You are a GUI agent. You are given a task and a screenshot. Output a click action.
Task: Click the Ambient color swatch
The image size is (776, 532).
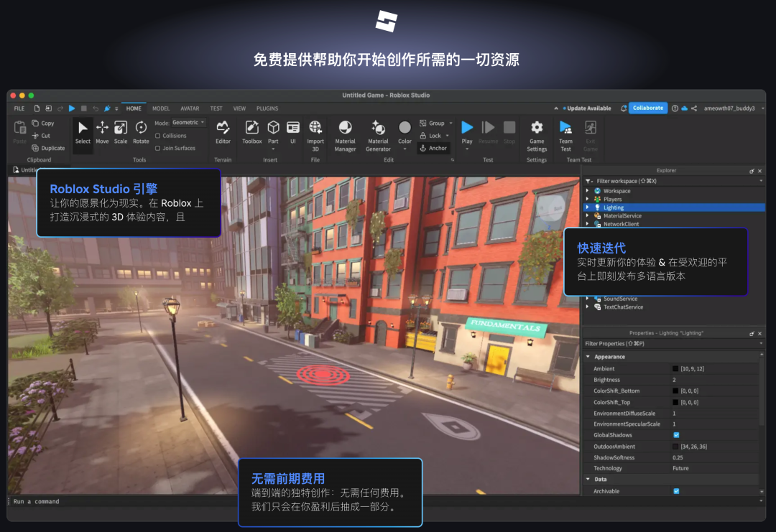(675, 369)
